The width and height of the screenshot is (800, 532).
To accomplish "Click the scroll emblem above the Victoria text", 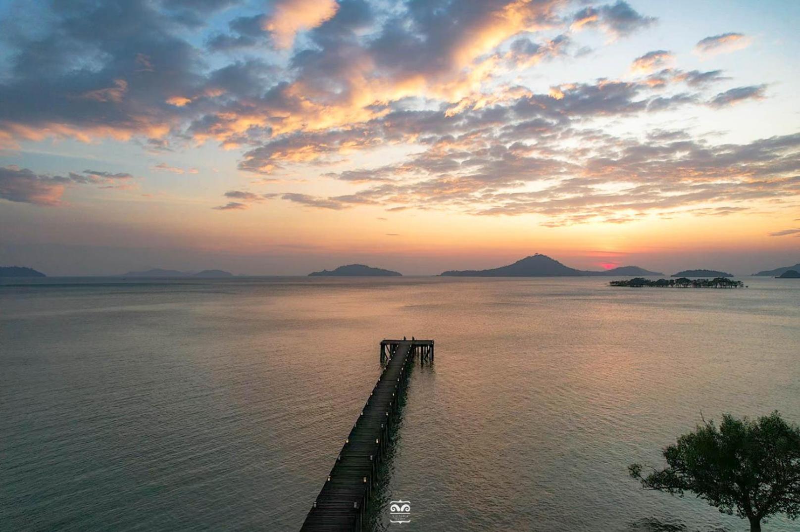I will pos(400,507).
